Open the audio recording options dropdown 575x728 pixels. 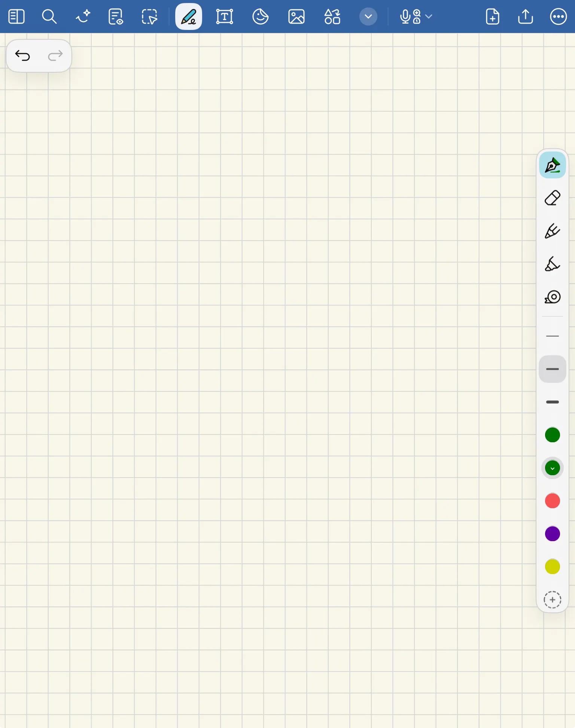429,17
